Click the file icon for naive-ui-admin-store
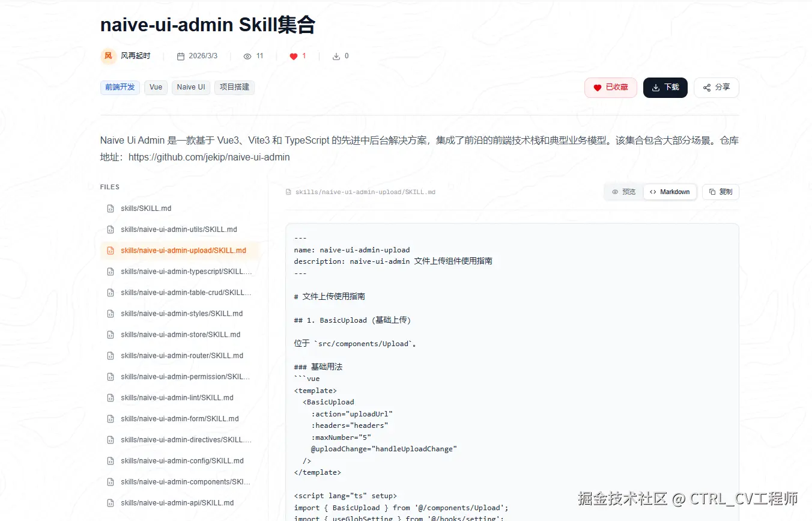Image resolution: width=812 pixels, height=521 pixels. click(x=111, y=335)
